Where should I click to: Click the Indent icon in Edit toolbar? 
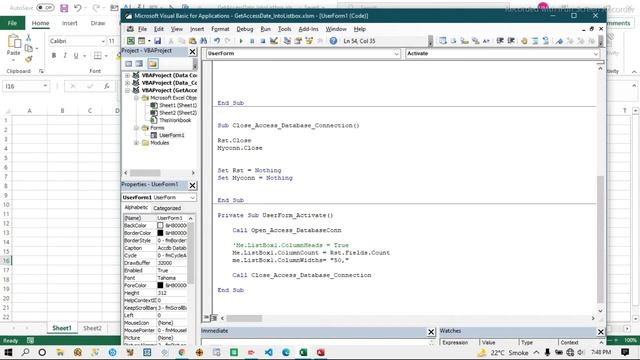click(x=500, y=41)
